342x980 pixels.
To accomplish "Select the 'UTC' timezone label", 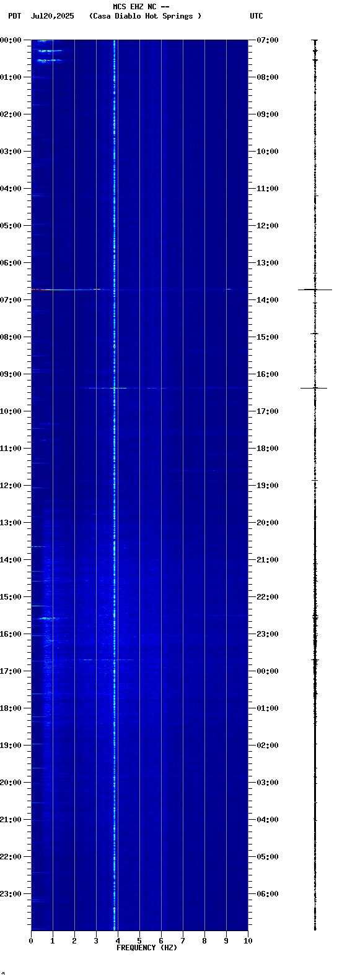I will coord(256,16).
